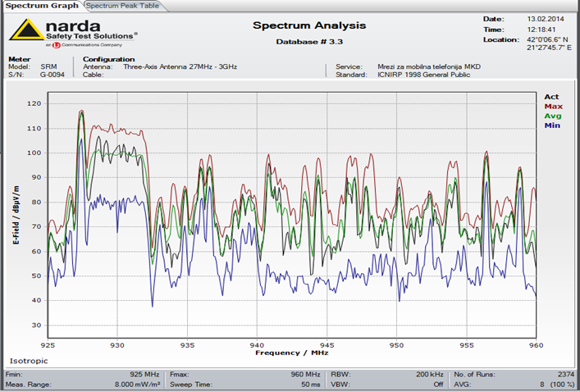The image size is (580, 392).
Task: Click the No. of Runs 2374 value
Action: point(561,373)
